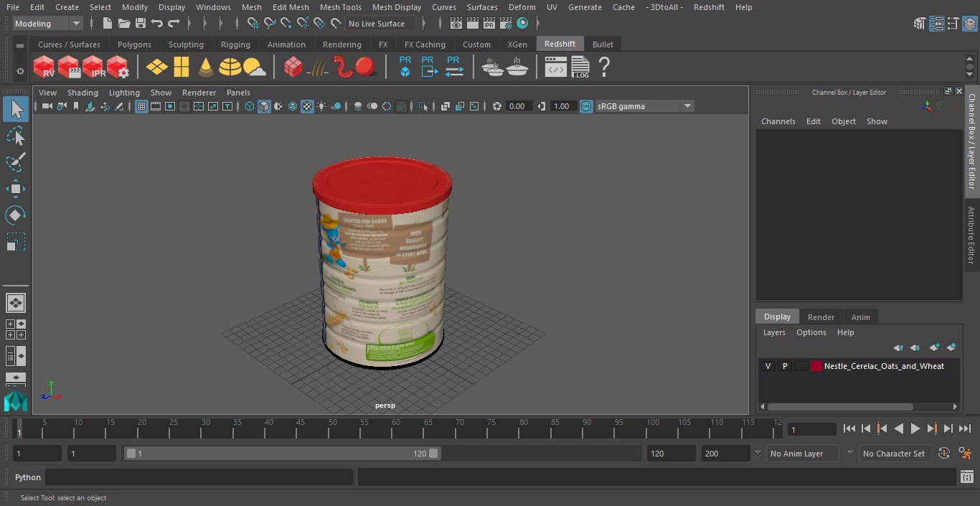Open the Modeling menu set dropdown
Image resolution: width=980 pixels, height=506 pixels.
(48, 24)
